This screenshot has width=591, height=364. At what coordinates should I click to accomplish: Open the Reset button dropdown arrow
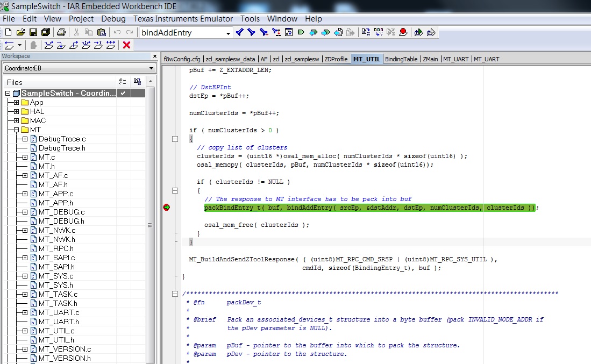point(19,45)
